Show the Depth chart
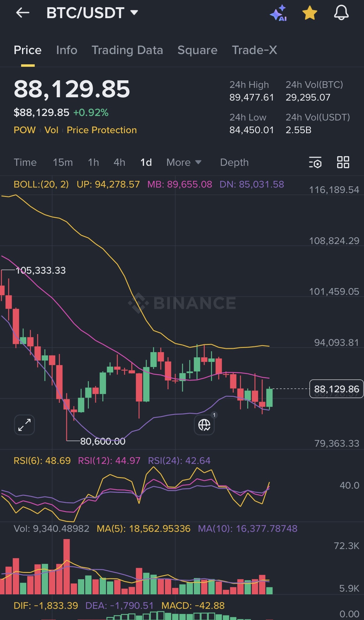Screen dimensions: 364x620 click(235, 162)
